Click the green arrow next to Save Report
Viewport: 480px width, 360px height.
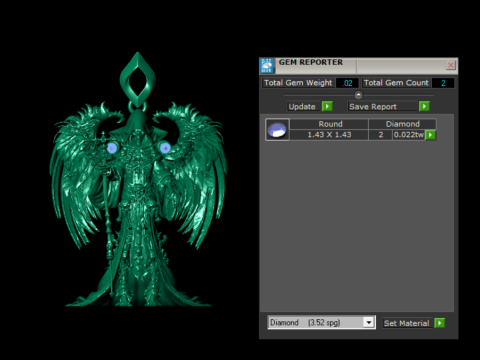(x=424, y=106)
